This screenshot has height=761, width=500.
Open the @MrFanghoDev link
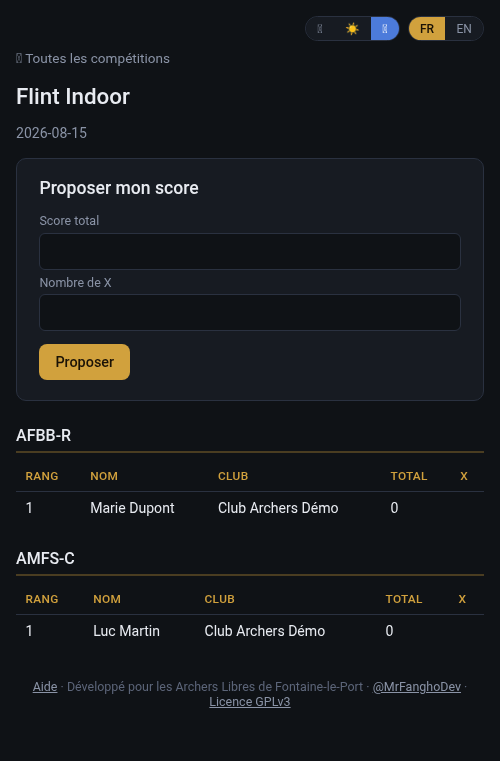pos(417,687)
